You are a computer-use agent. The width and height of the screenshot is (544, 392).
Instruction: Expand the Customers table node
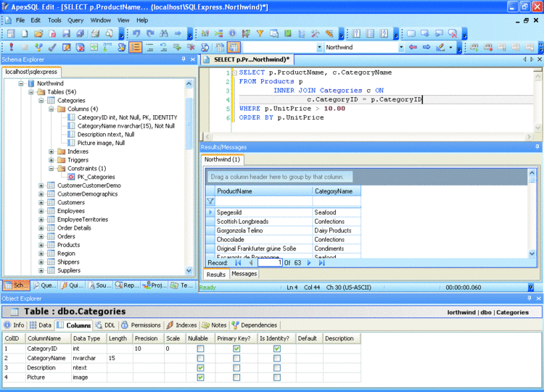pos(41,202)
